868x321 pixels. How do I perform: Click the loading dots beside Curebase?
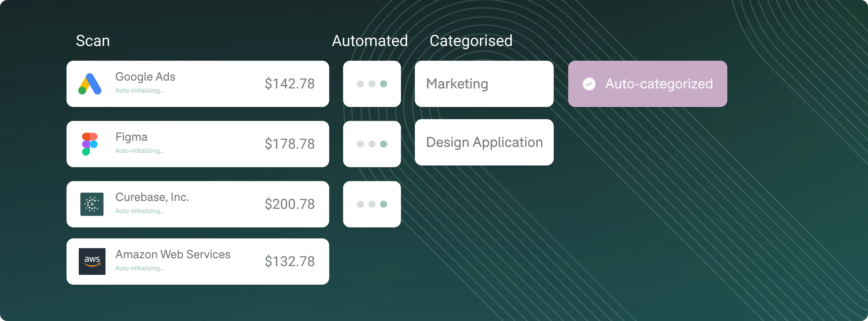pyautogui.click(x=372, y=204)
